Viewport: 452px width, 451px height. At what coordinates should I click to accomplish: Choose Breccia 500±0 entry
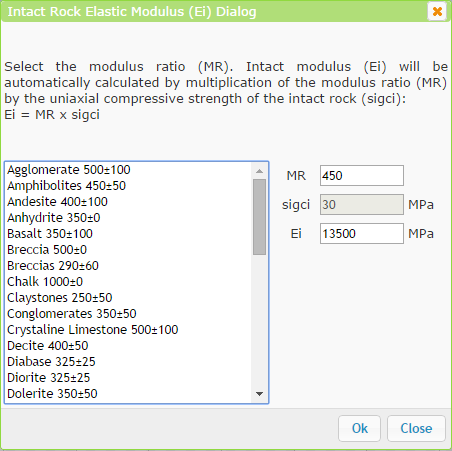[x=129, y=250]
